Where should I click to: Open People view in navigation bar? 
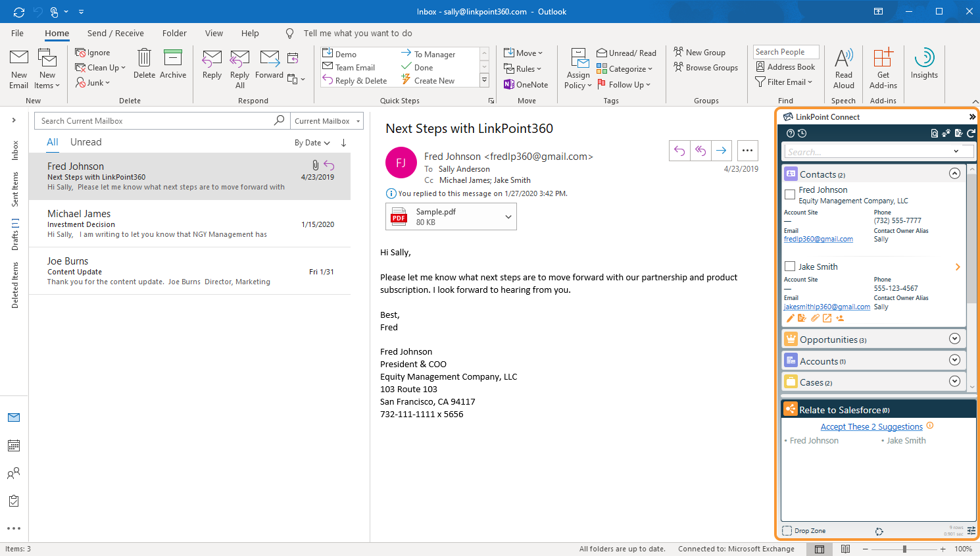14,473
